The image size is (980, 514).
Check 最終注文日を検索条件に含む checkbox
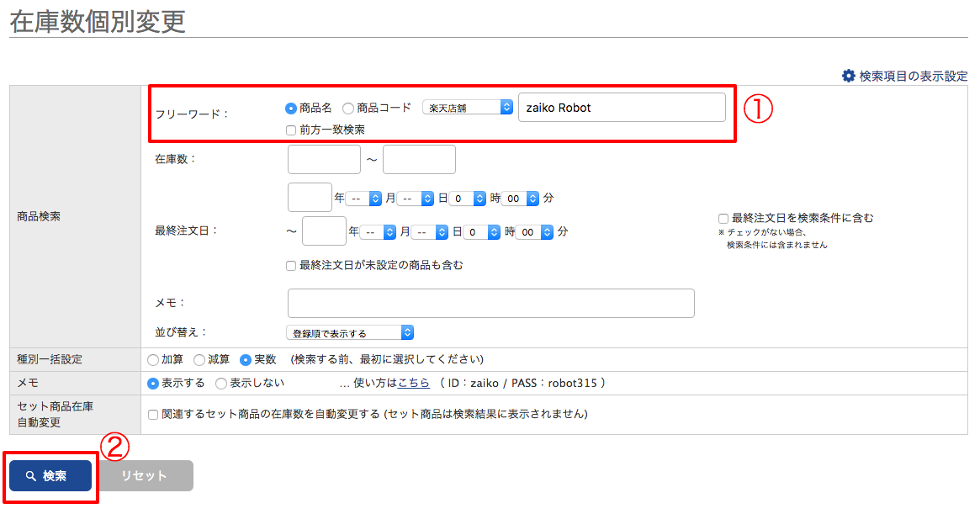point(723,218)
